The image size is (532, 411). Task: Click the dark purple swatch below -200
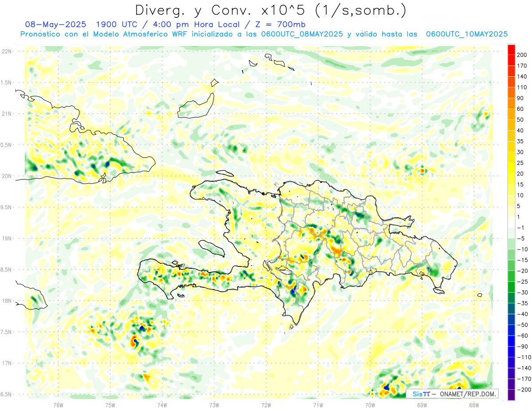pyautogui.click(x=511, y=395)
